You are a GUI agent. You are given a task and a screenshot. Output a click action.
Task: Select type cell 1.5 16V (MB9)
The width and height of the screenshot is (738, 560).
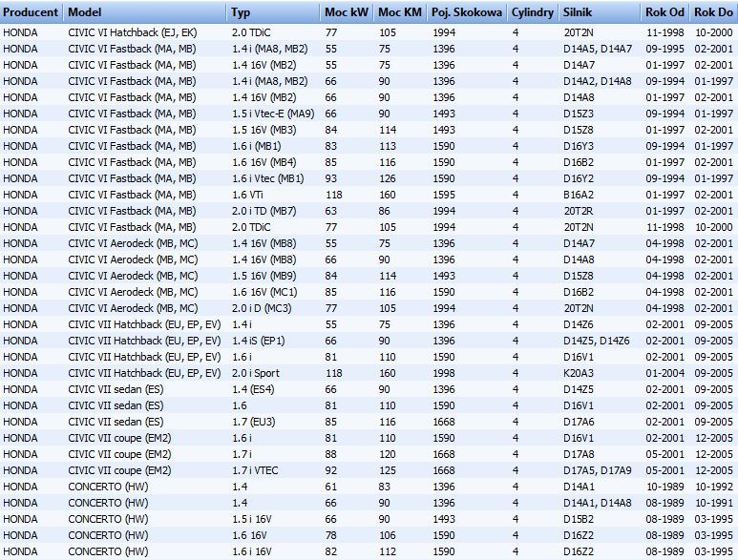coord(264,276)
